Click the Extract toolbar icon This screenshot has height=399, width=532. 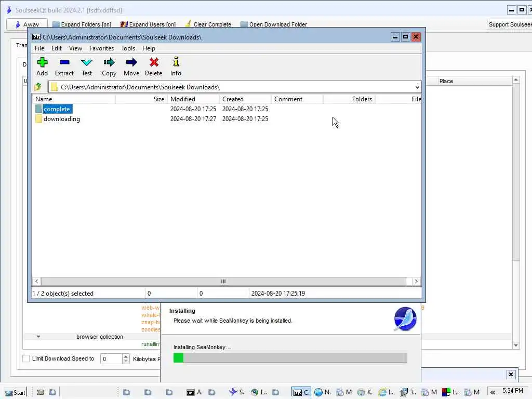(x=64, y=62)
